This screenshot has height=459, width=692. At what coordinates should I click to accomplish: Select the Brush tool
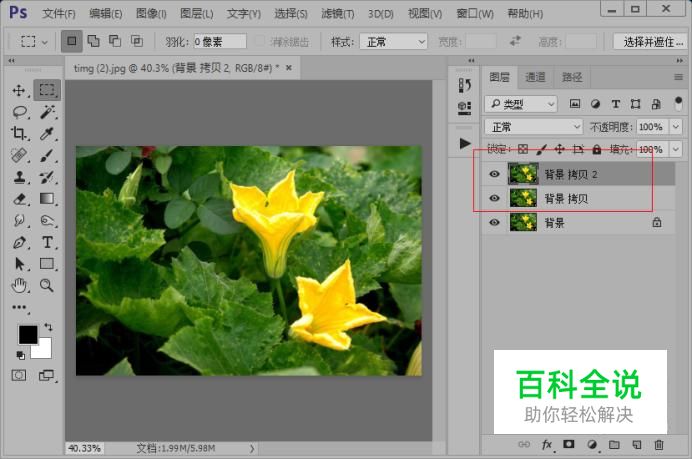tap(47, 155)
